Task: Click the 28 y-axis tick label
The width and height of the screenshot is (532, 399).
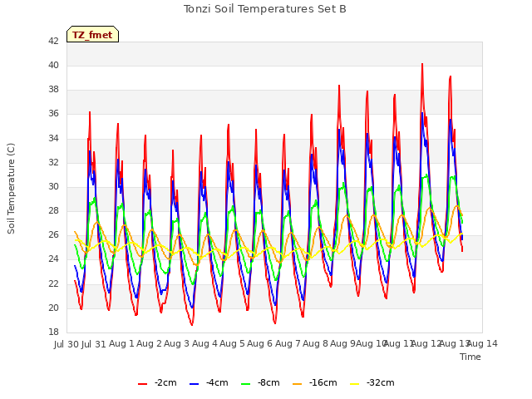Action: pyautogui.click(x=53, y=210)
